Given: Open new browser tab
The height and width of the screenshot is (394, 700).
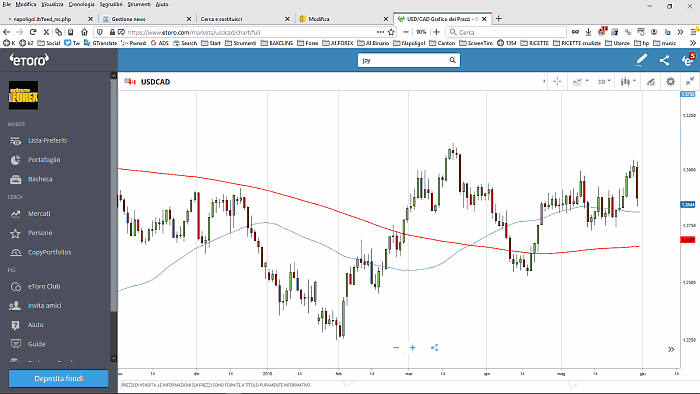Looking at the screenshot, I should point(499,19).
